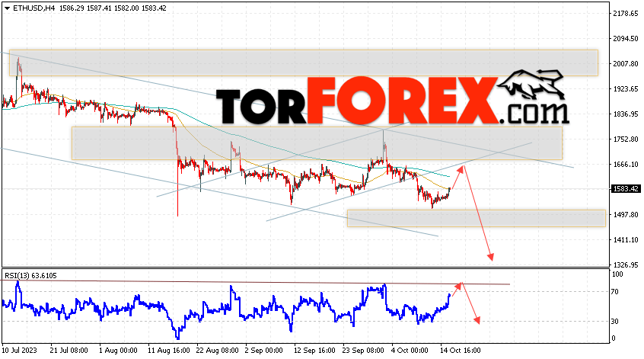Click price axis value 2178.65
Viewport: 644px width, 359px height.
tap(626, 14)
